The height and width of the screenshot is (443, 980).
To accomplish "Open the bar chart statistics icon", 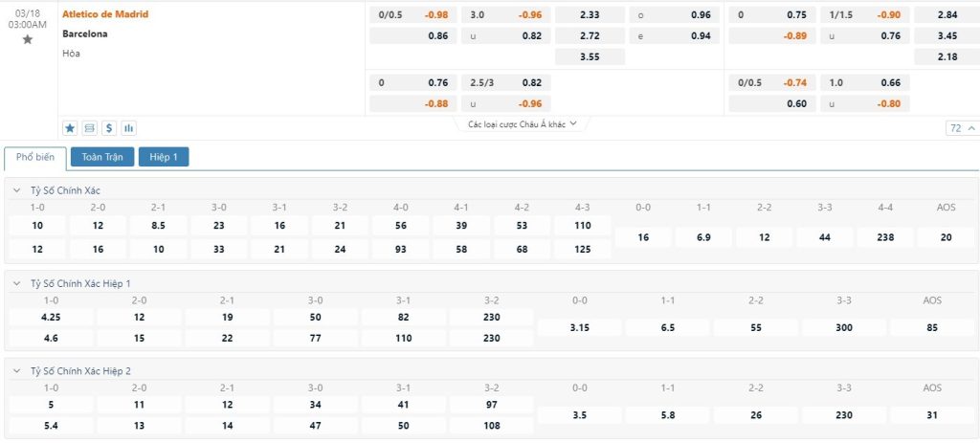I will [128, 127].
